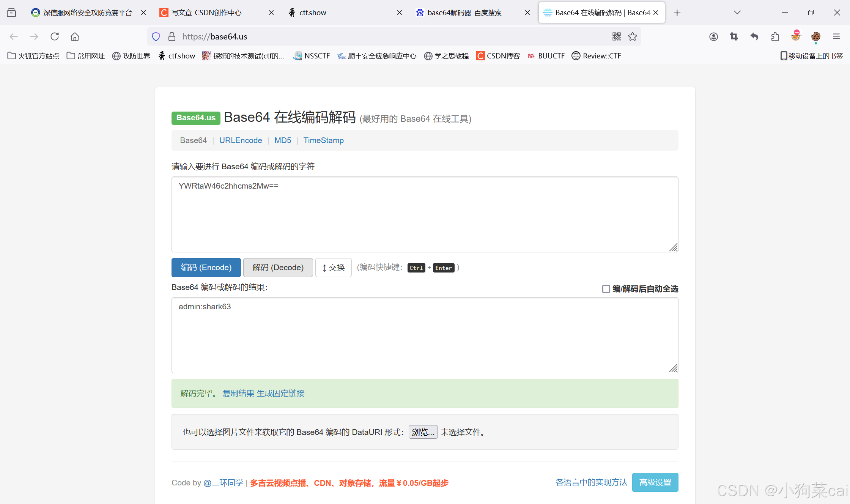Click the 浏览... file browse button
Viewport: 850px width, 504px height.
[423, 432]
